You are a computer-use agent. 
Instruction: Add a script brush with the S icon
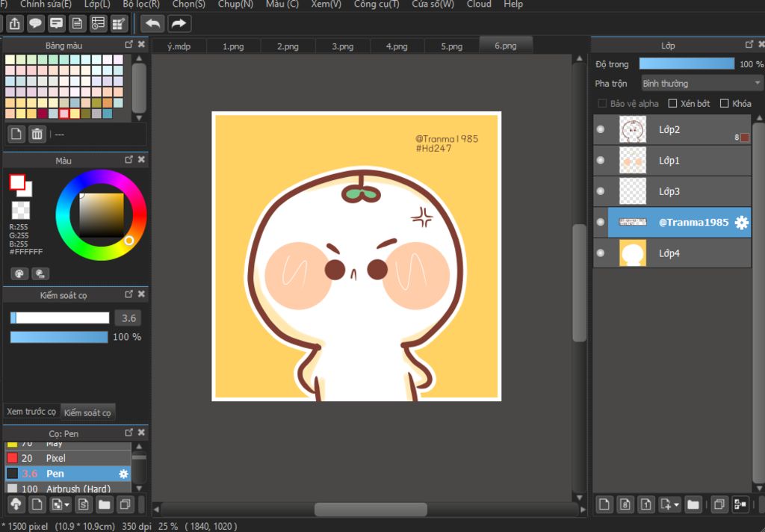(x=84, y=504)
